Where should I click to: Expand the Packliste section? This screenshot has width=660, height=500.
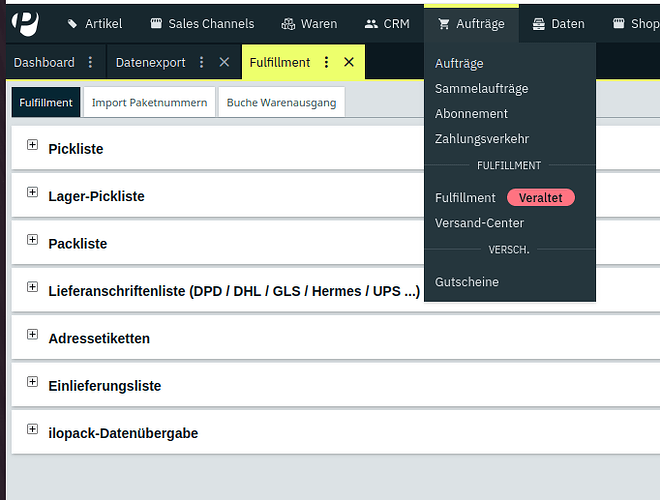tap(32, 241)
